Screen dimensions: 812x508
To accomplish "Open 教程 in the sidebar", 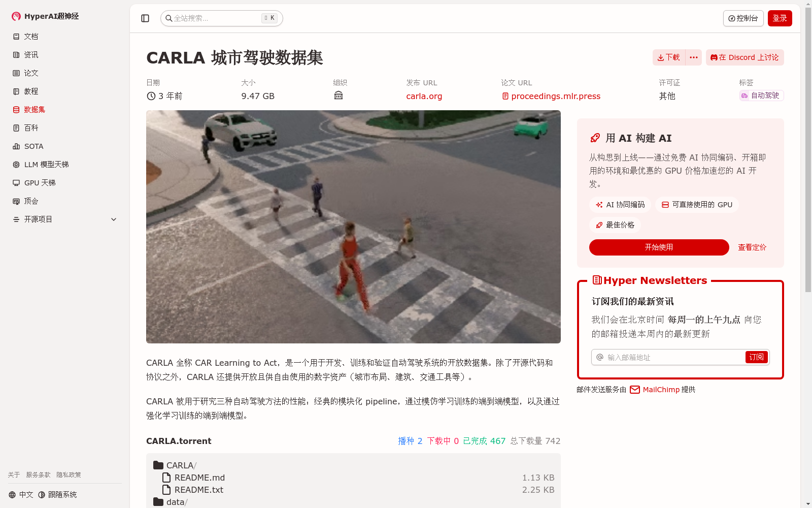I will (64, 91).
